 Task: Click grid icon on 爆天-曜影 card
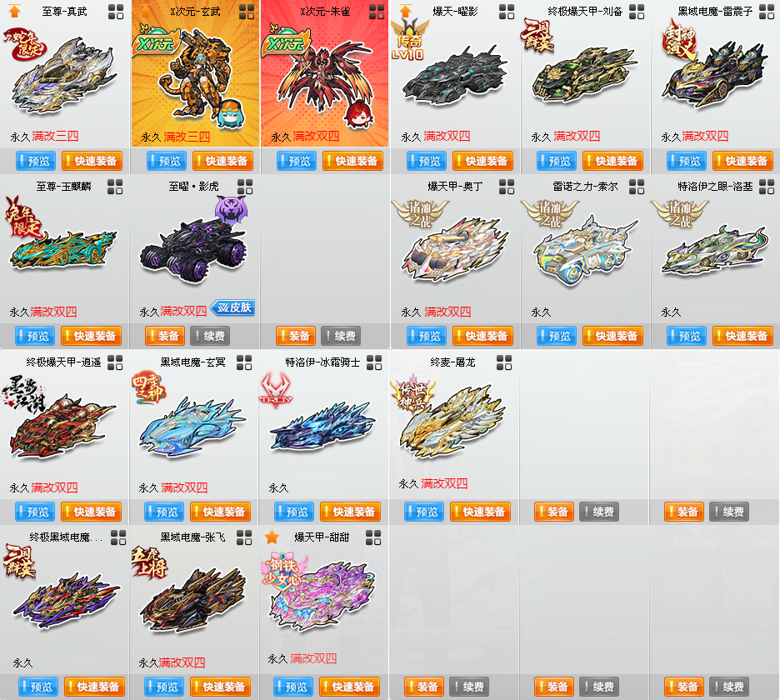pyautogui.click(x=507, y=12)
